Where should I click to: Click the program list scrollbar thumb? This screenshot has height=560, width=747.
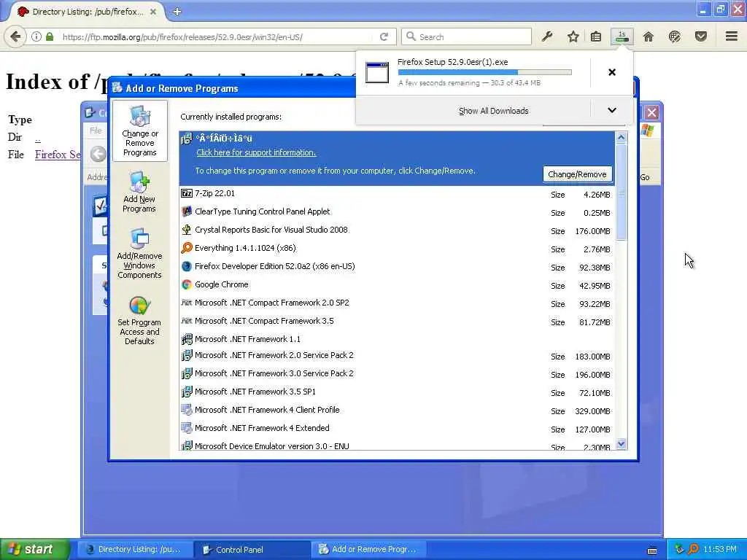click(621, 192)
